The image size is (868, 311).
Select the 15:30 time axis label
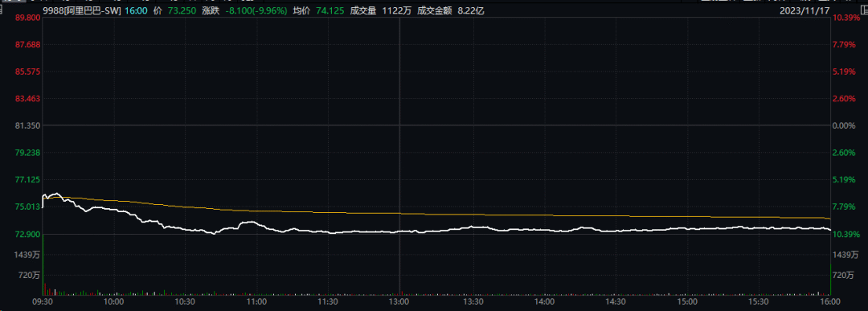(759, 302)
